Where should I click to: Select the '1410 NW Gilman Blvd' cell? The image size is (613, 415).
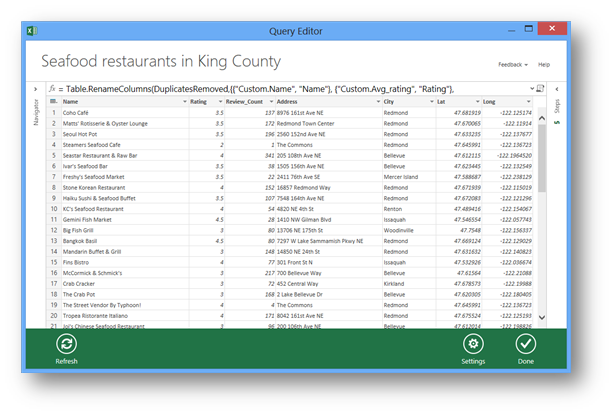[x=329, y=220]
